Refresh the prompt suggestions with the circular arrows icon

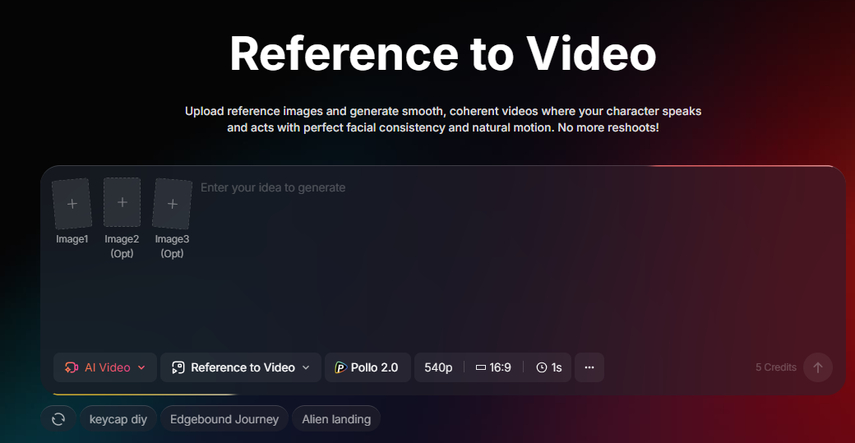tap(58, 419)
